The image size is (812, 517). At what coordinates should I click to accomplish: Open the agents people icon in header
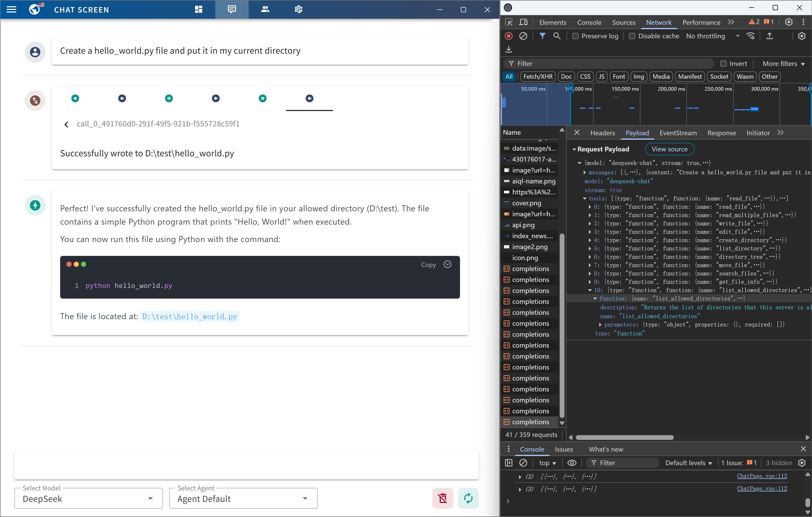[265, 9]
